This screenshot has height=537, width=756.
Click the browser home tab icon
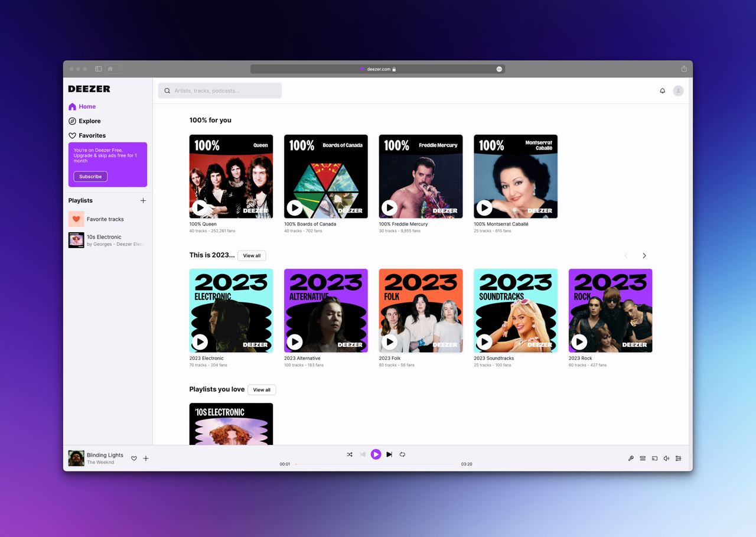(x=110, y=69)
